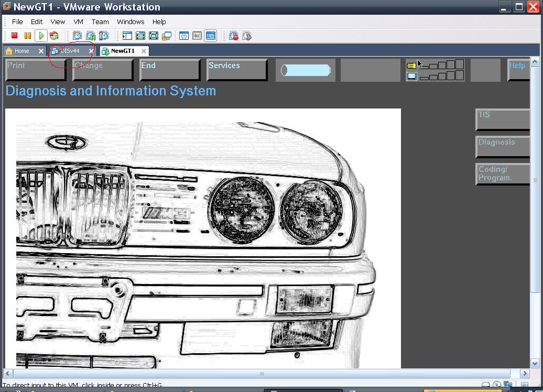Click the Unity mode windows icon with warning

coord(167,35)
